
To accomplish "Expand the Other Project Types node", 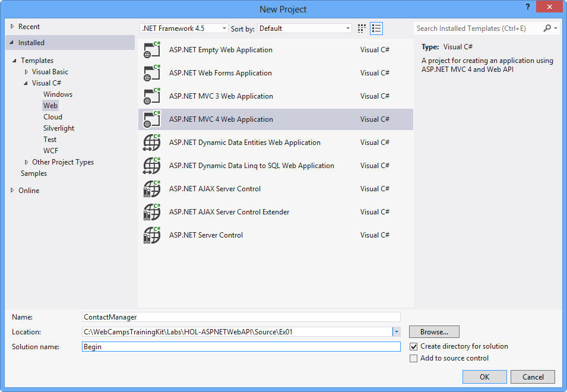I will (26, 162).
